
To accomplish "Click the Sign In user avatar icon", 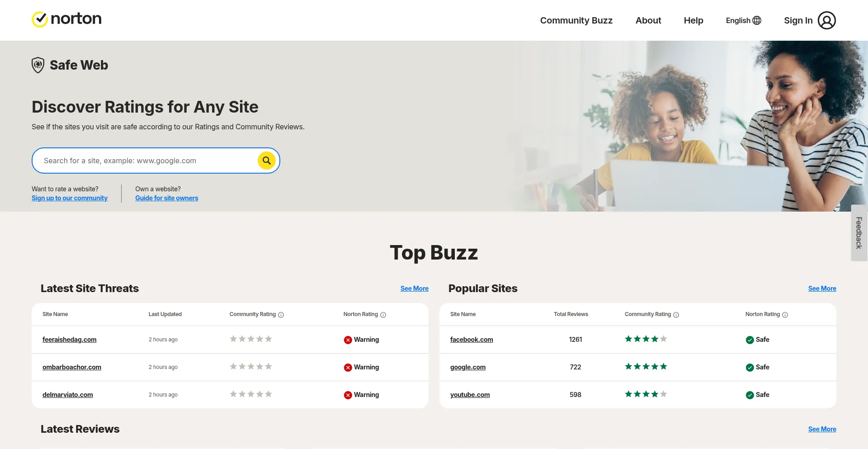I will pyautogui.click(x=826, y=20).
